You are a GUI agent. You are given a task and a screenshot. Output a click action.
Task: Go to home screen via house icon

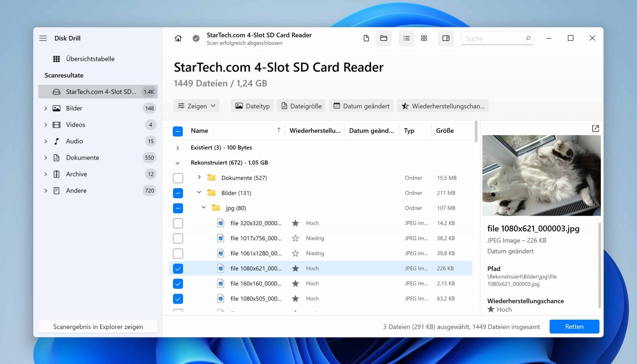[178, 38]
